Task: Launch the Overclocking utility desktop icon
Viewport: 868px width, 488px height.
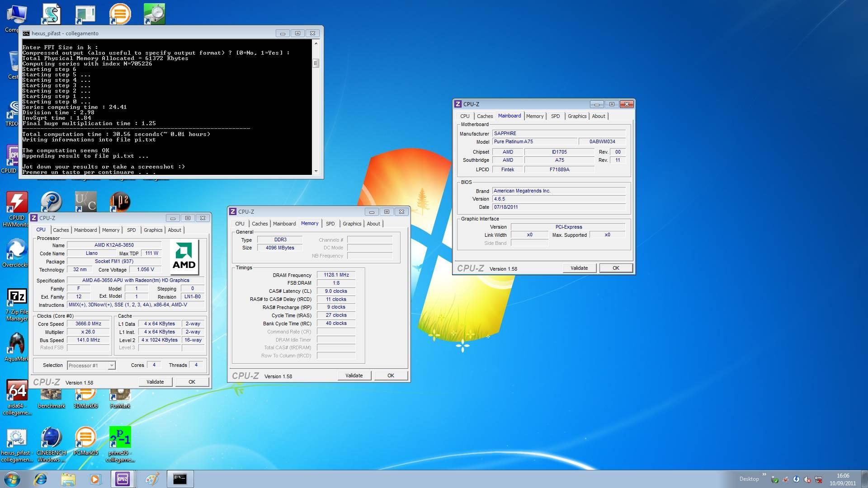Action: (x=16, y=253)
